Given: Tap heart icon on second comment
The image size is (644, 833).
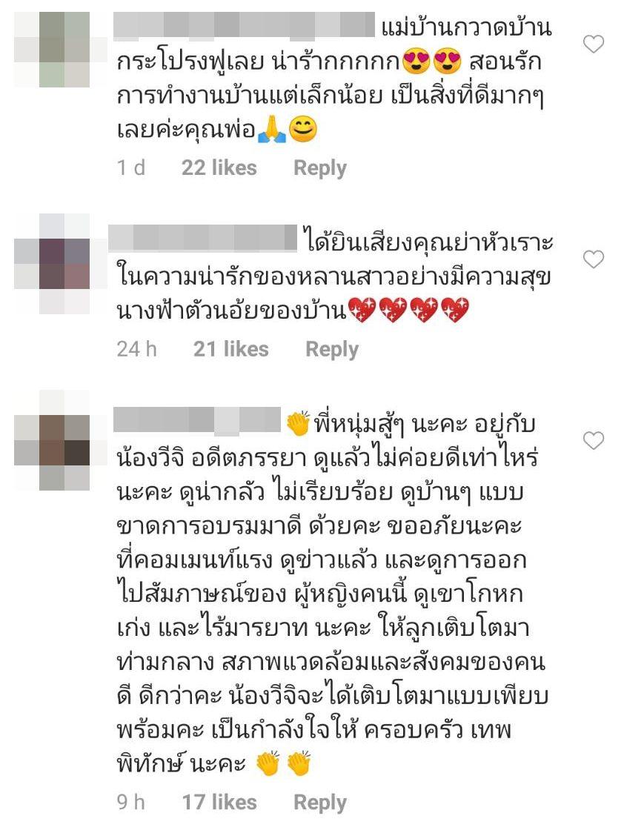Looking at the screenshot, I should pyautogui.click(x=594, y=259).
